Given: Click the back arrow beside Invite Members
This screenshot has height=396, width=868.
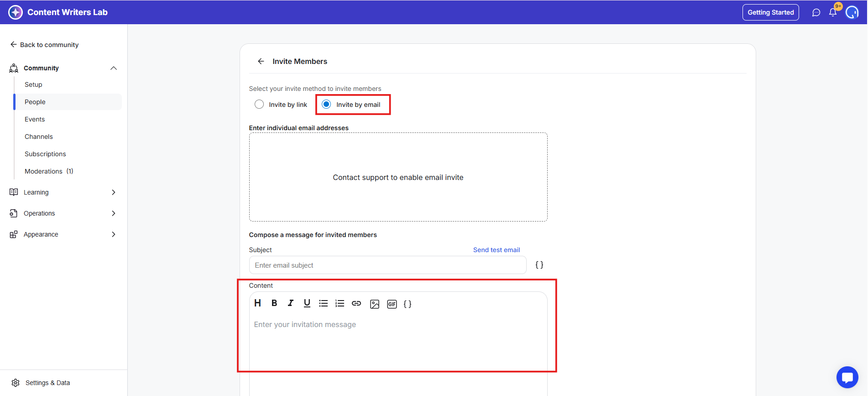Looking at the screenshot, I should click(x=261, y=61).
